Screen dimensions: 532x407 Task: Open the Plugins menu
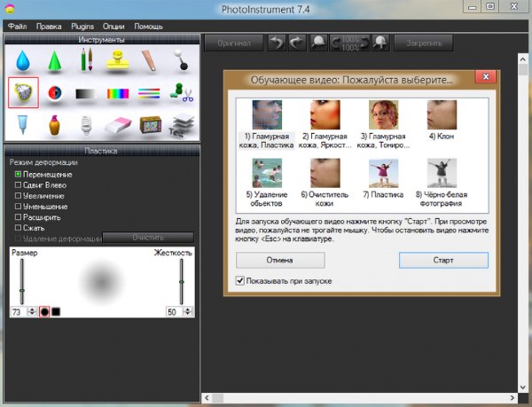click(82, 27)
